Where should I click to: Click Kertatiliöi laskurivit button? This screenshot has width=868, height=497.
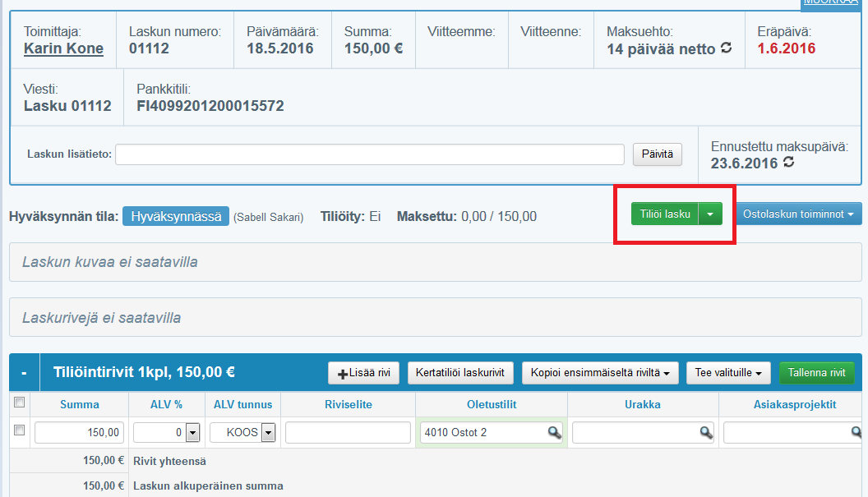coord(460,372)
